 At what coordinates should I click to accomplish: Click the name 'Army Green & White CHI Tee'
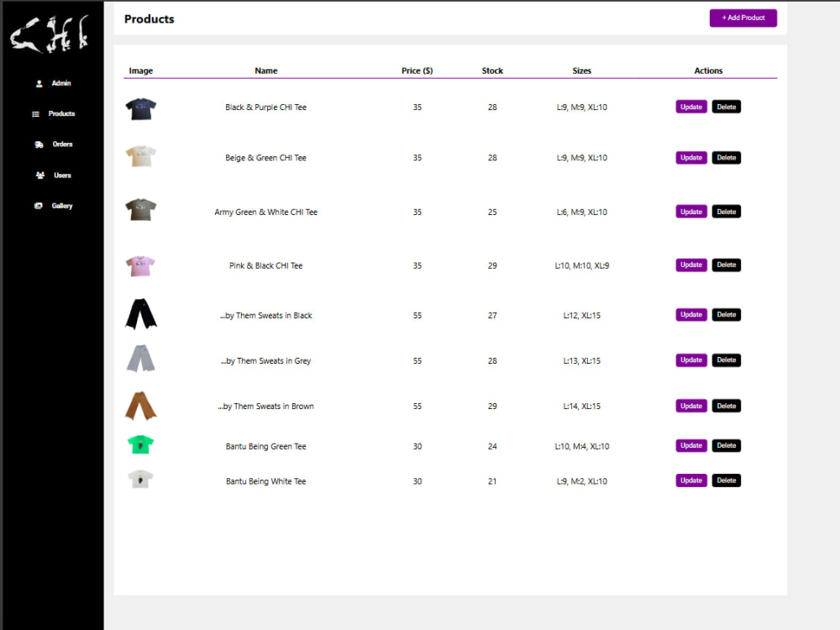point(265,213)
